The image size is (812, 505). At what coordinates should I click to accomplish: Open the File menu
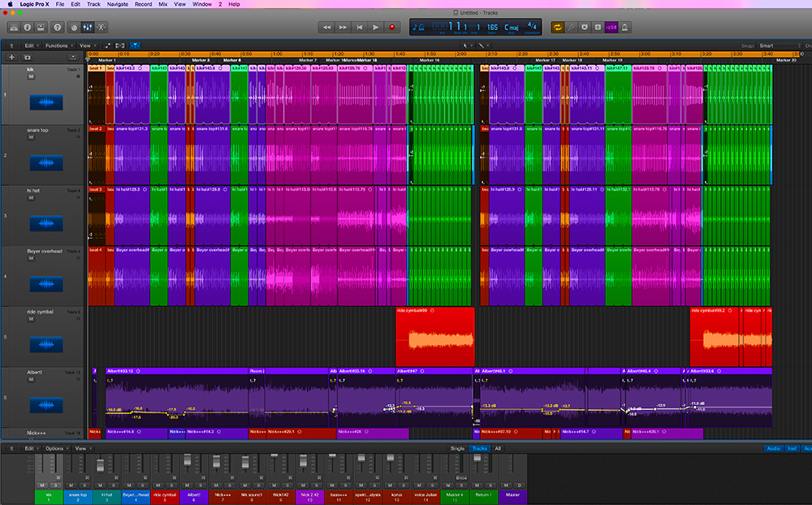click(x=60, y=4)
